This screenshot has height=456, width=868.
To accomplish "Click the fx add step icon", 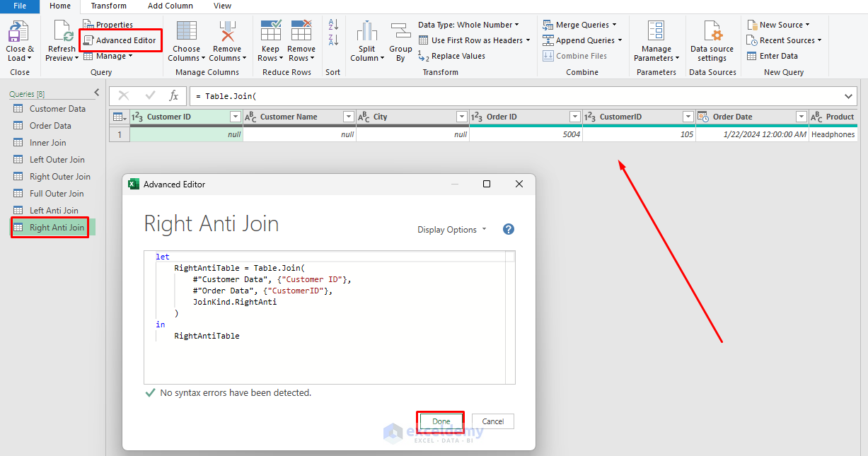I will [x=174, y=95].
